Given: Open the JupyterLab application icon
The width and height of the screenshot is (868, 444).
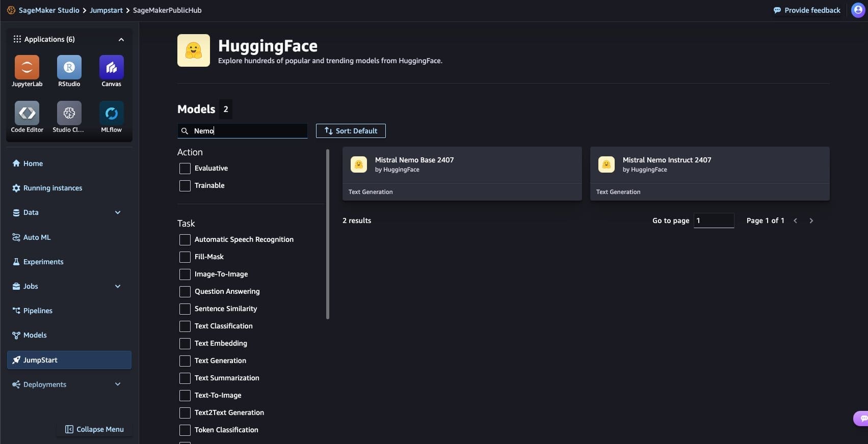Looking at the screenshot, I should [x=27, y=68].
